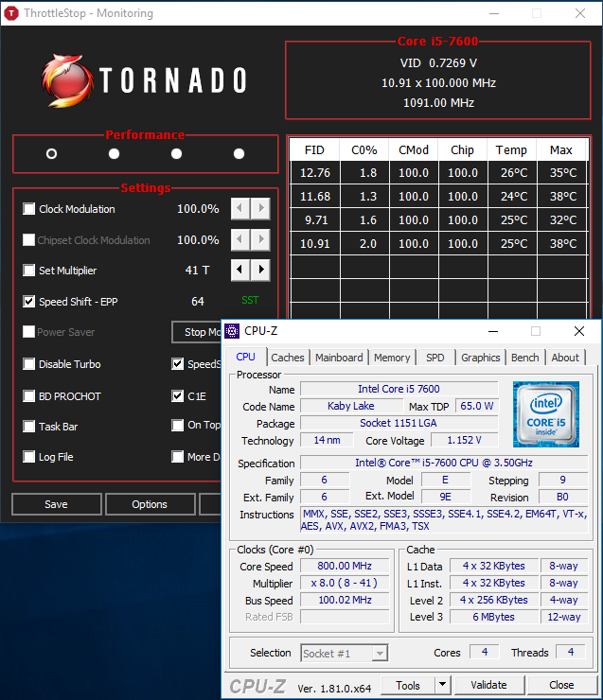
Task: Select the third Performance profile radio button
Action: click(x=176, y=154)
